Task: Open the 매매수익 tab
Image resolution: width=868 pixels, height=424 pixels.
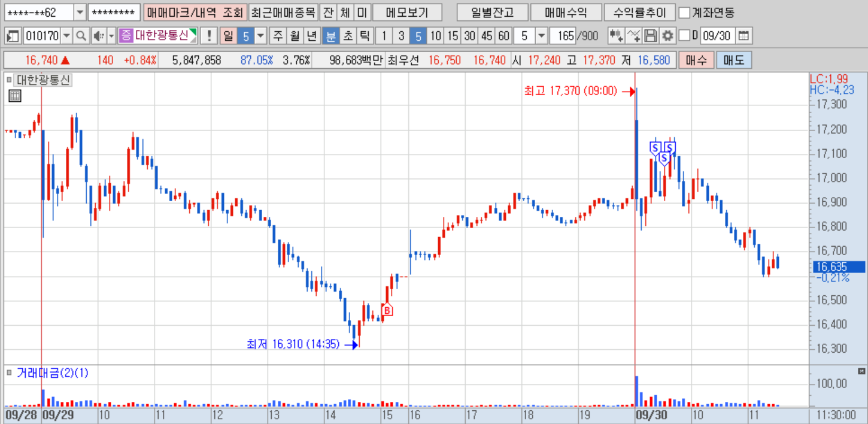Action: (566, 12)
